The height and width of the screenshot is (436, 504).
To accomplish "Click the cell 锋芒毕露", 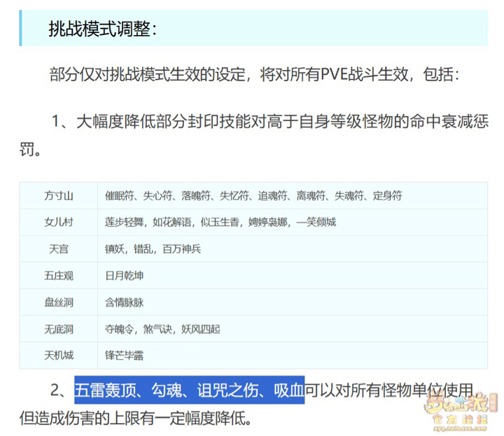I will 293,356.
